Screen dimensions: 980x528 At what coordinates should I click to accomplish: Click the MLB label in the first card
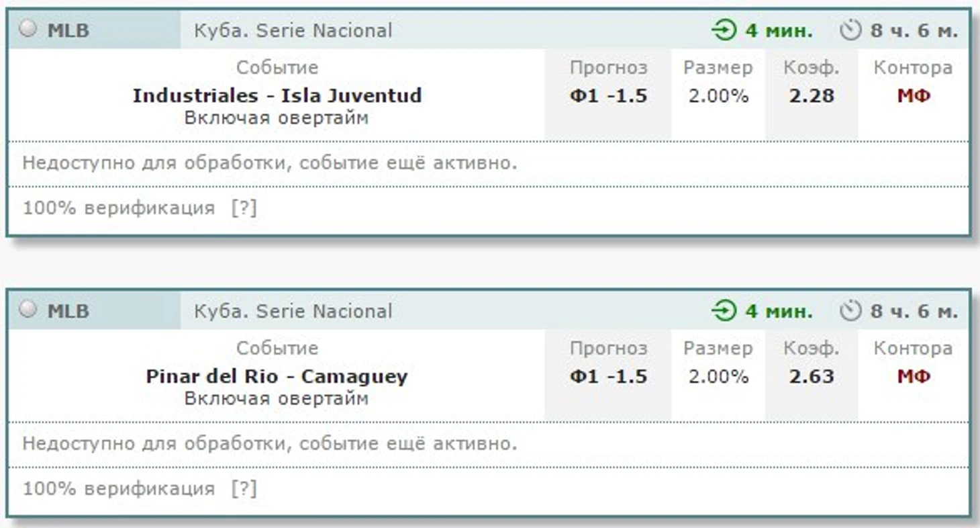coord(68,31)
